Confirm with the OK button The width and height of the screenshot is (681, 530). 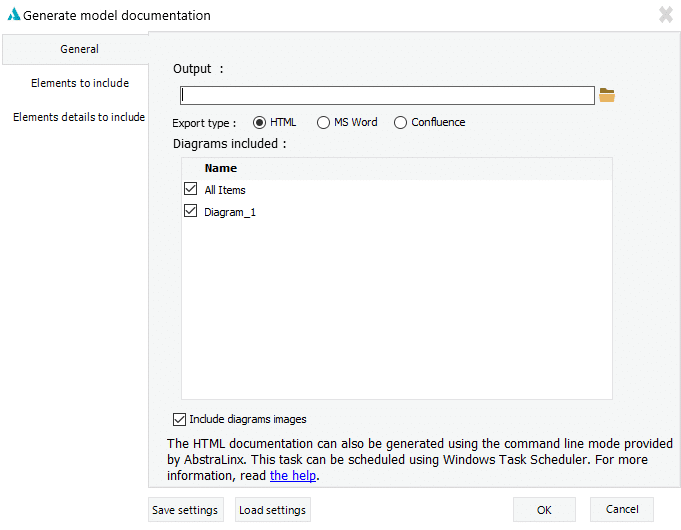pyautogui.click(x=544, y=510)
